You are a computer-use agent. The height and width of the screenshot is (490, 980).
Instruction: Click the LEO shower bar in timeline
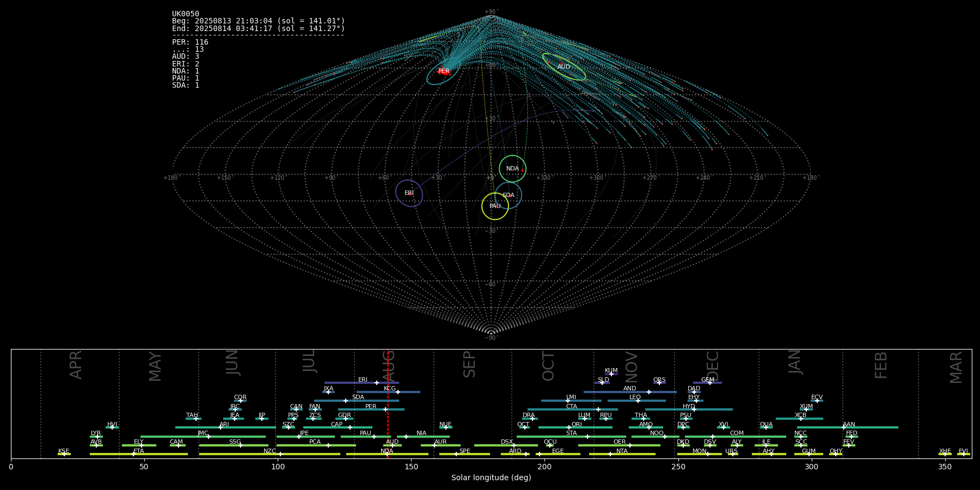click(636, 401)
